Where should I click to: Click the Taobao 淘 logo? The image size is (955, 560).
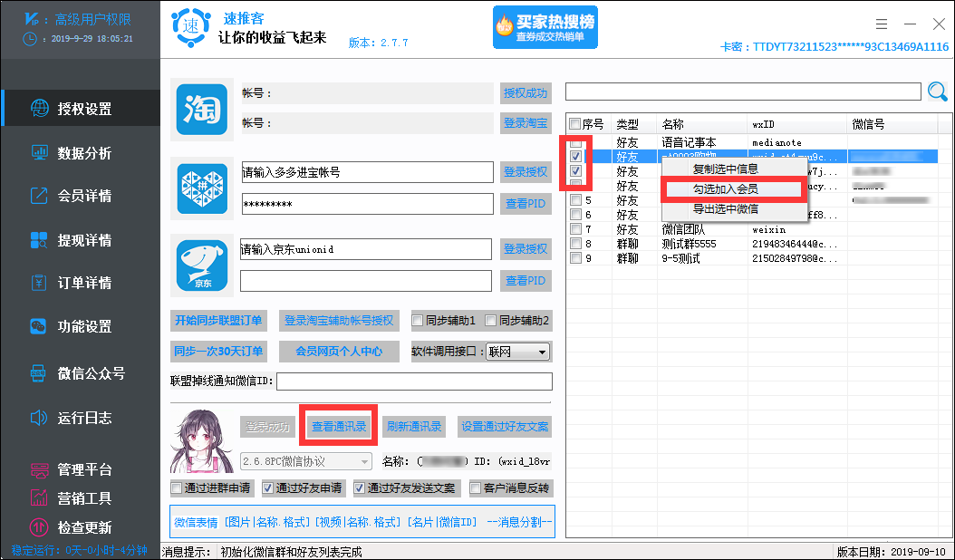(201, 110)
